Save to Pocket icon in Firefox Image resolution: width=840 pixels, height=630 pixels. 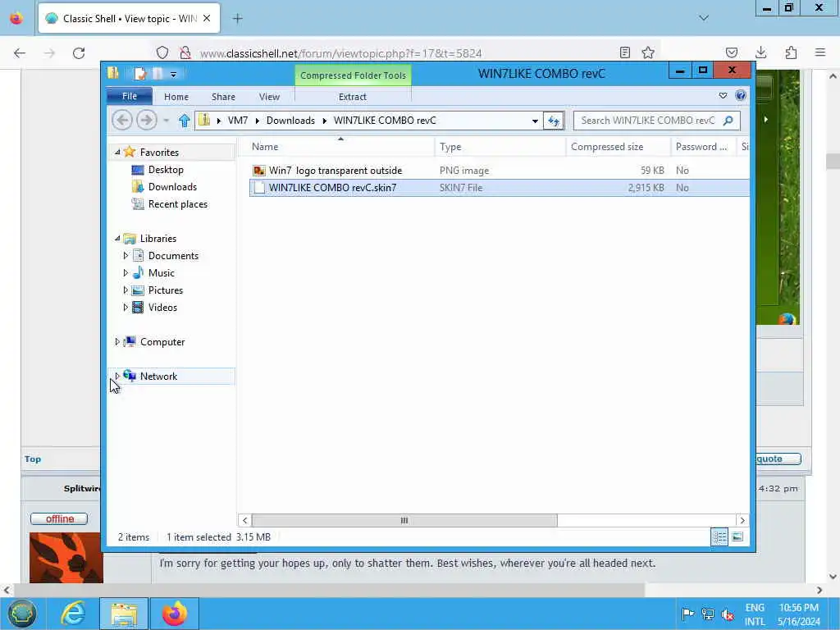731,52
